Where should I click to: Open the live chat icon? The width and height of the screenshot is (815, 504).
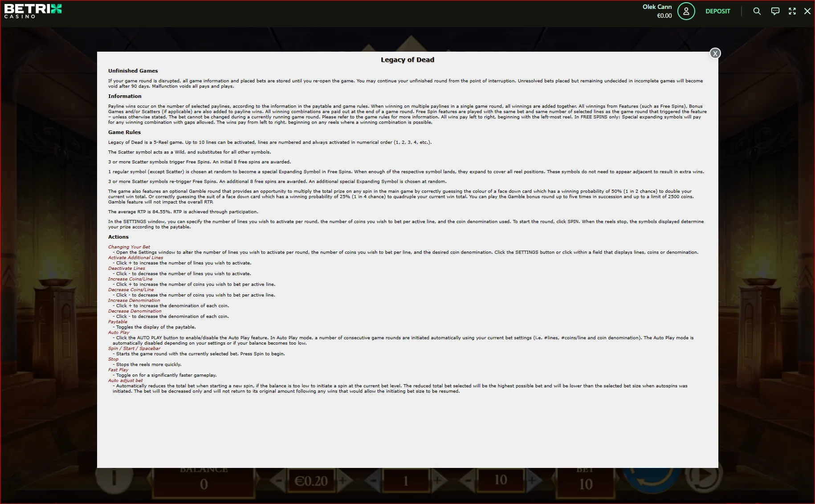point(775,11)
